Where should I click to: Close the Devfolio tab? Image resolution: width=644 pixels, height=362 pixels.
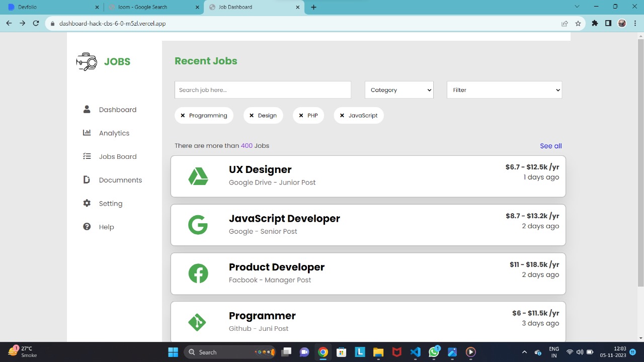pyautogui.click(x=97, y=7)
